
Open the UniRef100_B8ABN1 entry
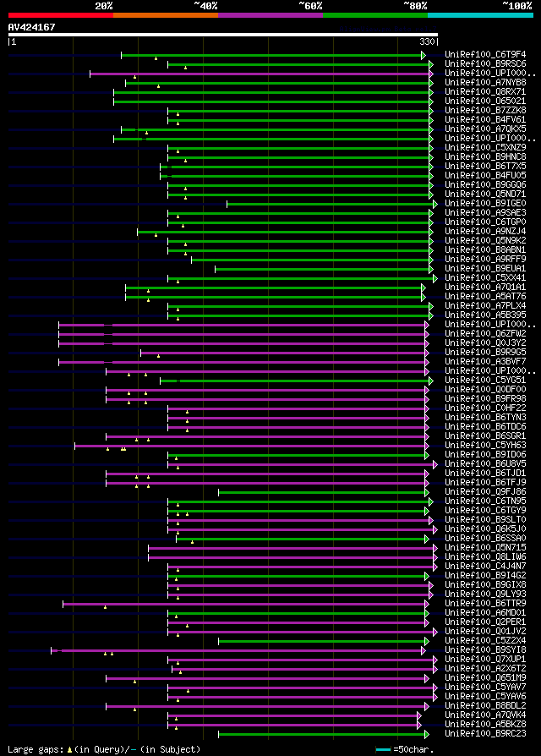[485, 249]
